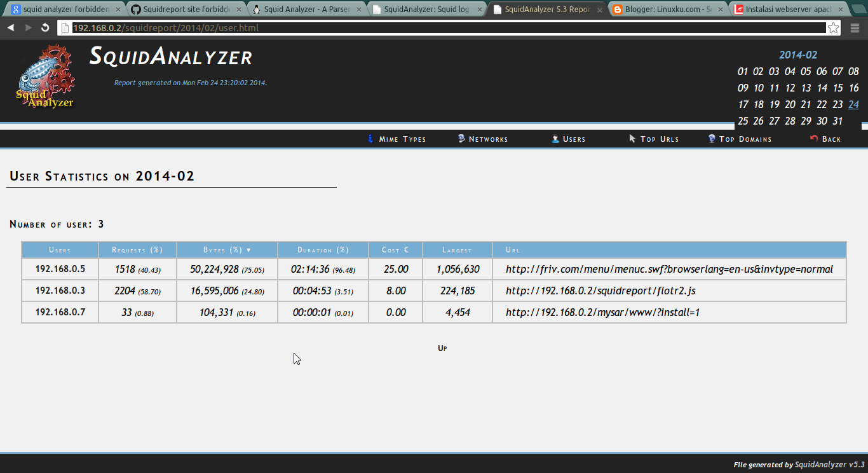Screen dimensions: 868x473
Task: Close the Squidreport GitHub tab
Action: point(238,10)
